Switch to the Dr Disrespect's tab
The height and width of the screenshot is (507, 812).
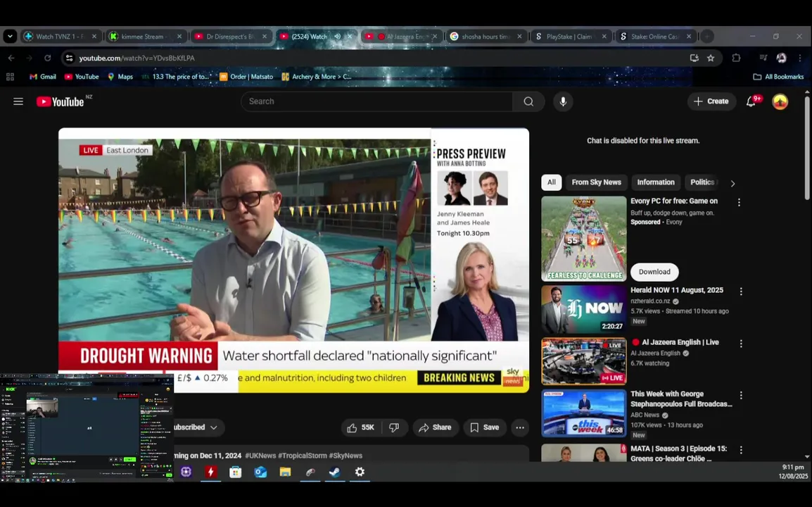click(231, 37)
